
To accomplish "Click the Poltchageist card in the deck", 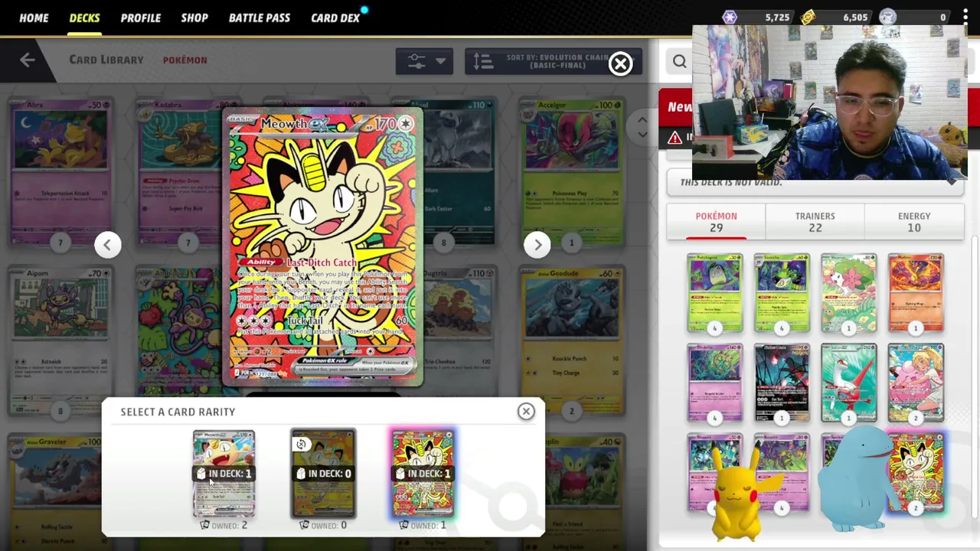I will coord(714,295).
